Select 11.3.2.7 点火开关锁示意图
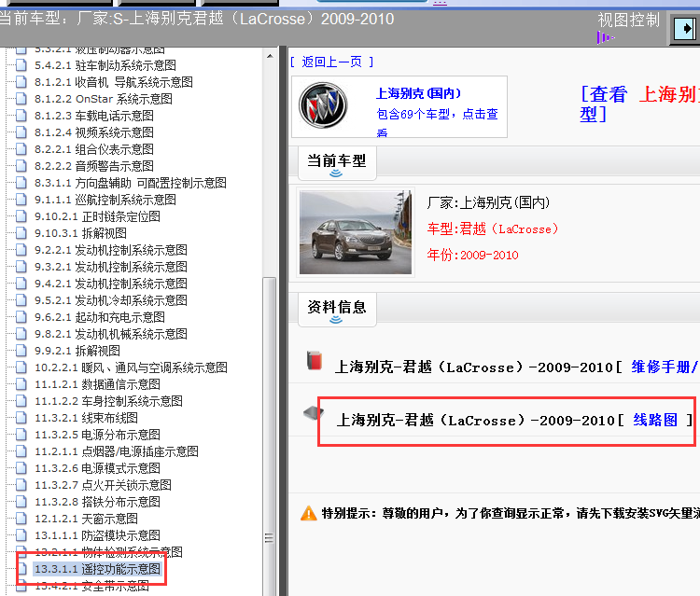The height and width of the screenshot is (596, 700). point(103,485)
